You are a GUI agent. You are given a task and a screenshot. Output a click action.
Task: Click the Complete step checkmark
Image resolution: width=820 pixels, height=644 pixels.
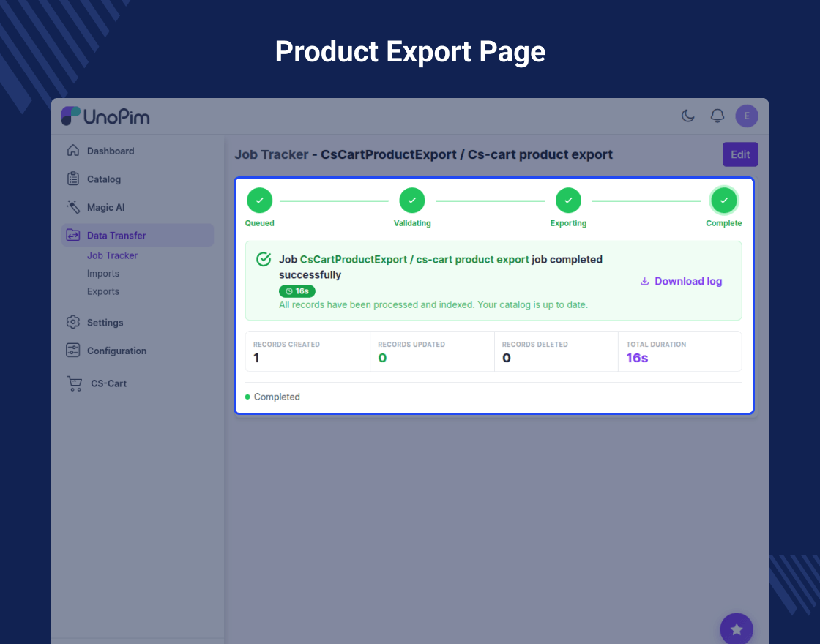(x=724, y=201)
